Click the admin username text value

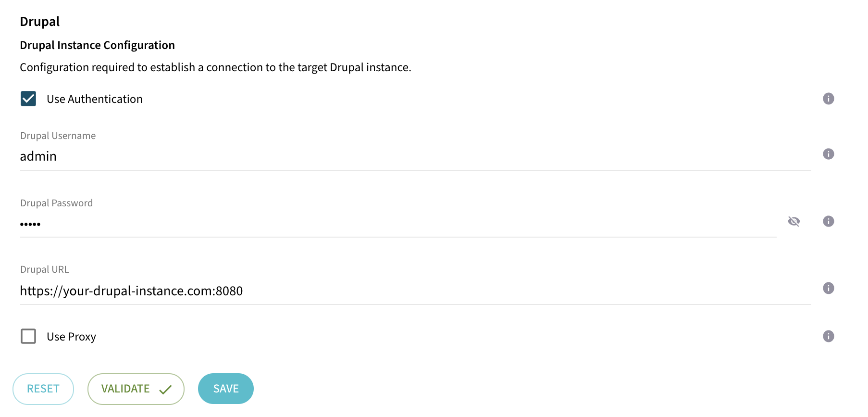pyautogui.click(x=38, y=156)
